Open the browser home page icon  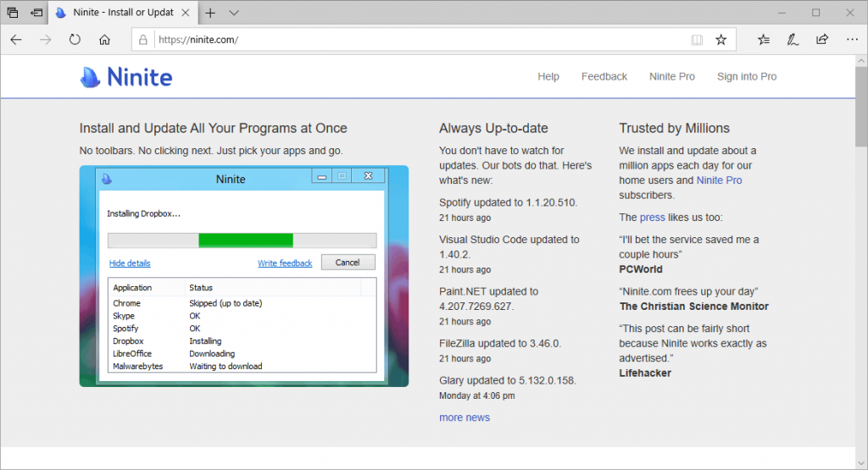point(104,40)
